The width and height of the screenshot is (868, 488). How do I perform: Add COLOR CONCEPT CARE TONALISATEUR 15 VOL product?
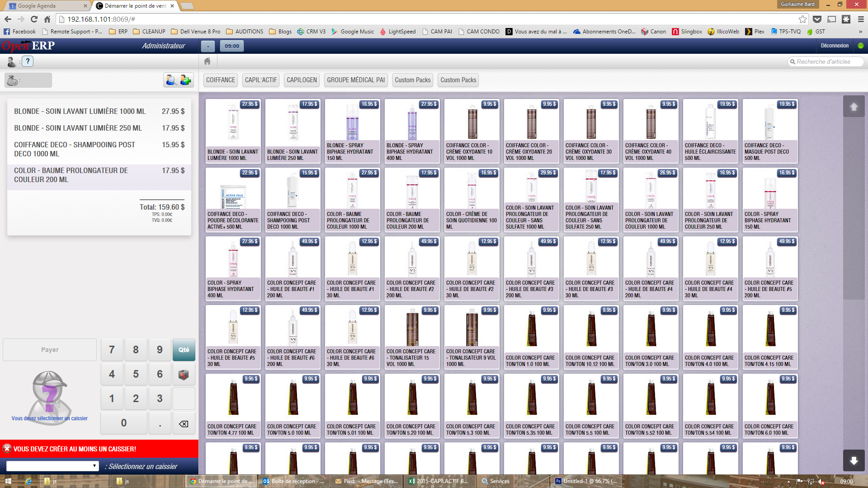pos(412,337)
